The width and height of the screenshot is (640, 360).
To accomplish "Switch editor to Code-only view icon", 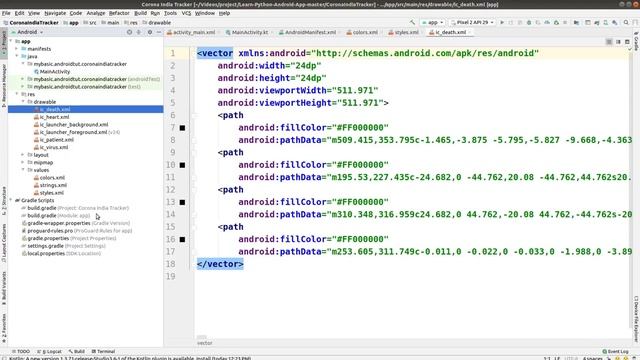I will 609,42.
